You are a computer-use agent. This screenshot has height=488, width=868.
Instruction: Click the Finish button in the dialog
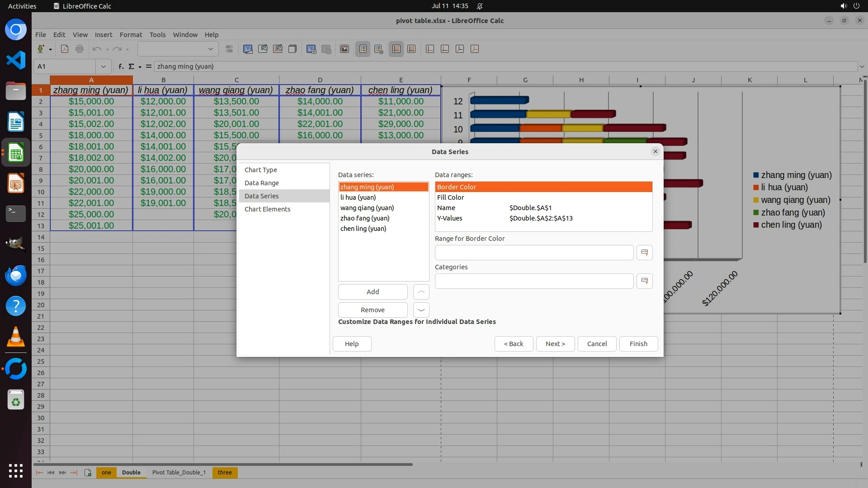(x=638, y=344)
